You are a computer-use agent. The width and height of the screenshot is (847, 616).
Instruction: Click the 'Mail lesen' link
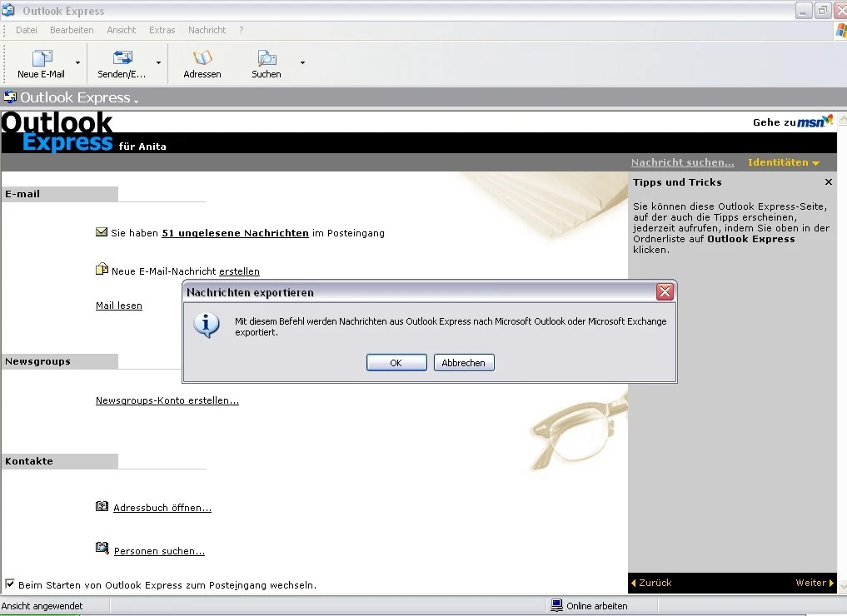coord(119,306)
